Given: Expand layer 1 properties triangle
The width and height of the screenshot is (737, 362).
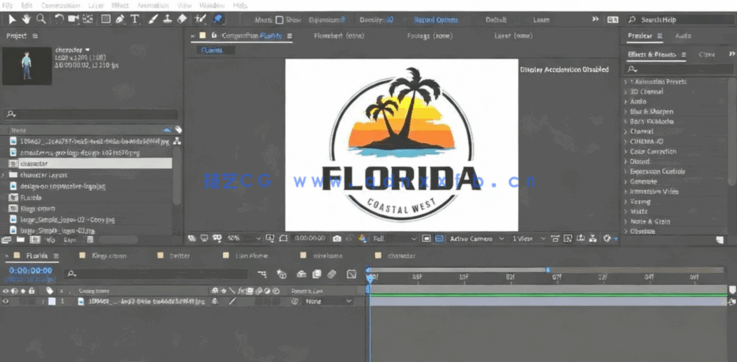Looking at the screenshot, I should [43, 301].
